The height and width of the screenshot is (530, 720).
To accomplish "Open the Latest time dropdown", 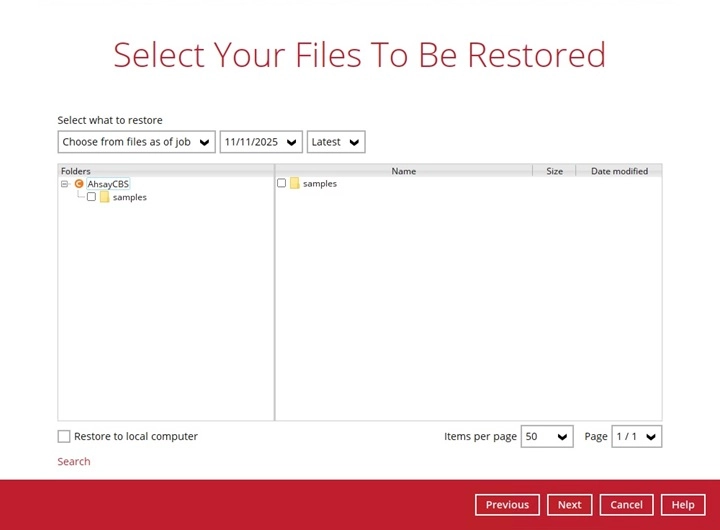I will click(336, 142).
